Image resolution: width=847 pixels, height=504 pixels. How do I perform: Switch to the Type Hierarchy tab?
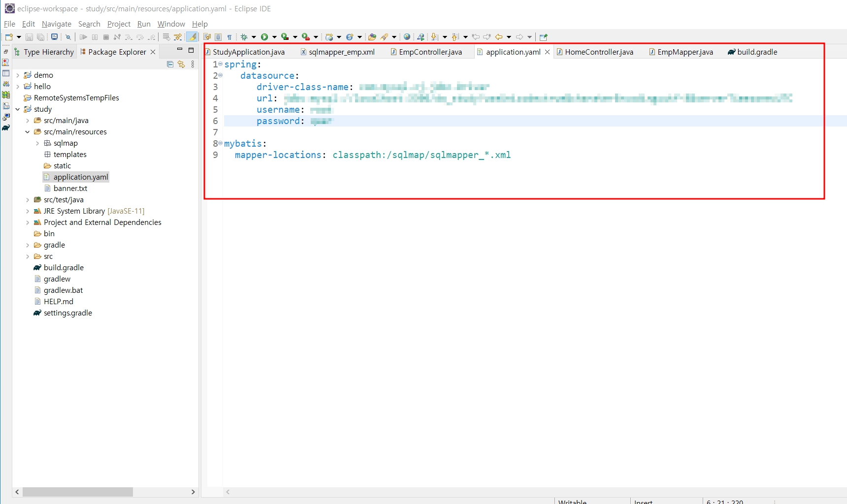pos(44,52)
